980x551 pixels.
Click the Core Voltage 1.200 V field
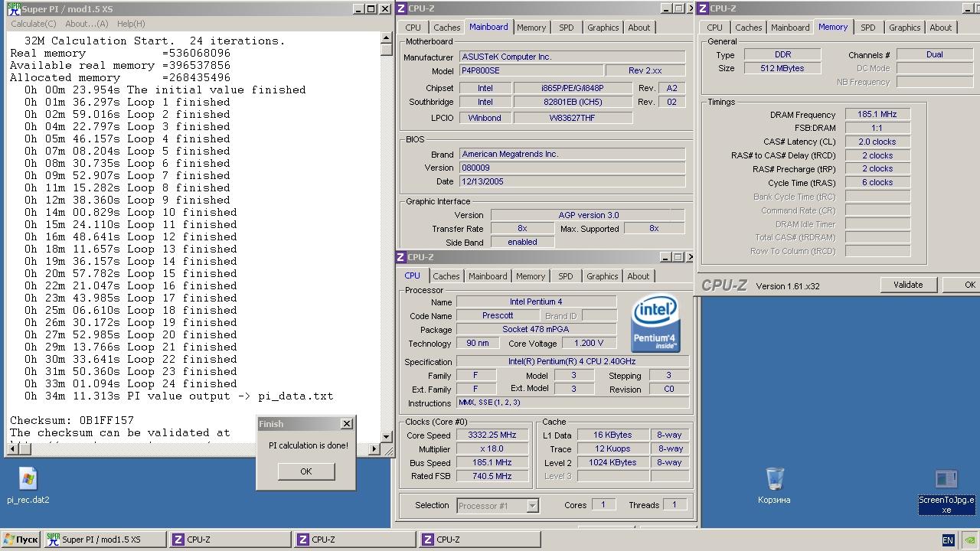[588, 343]
